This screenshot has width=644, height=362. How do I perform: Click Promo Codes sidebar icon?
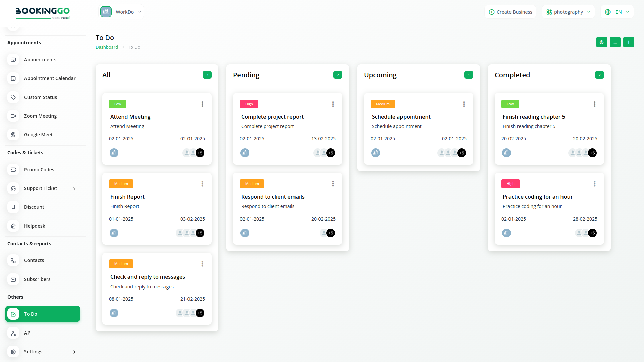pos(13,170)
